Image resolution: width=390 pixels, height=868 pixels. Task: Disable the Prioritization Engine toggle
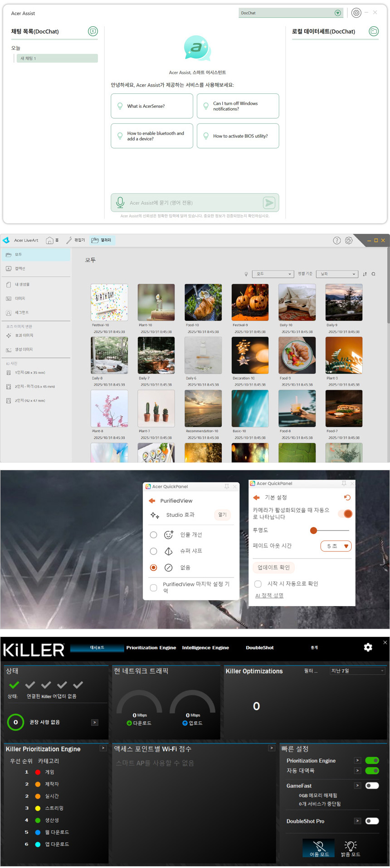(372, 761)
